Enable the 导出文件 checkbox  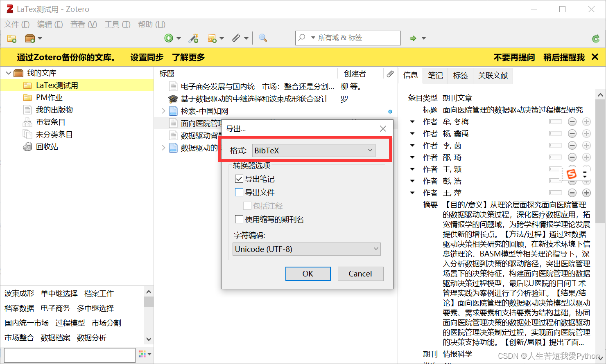(240, 192)
